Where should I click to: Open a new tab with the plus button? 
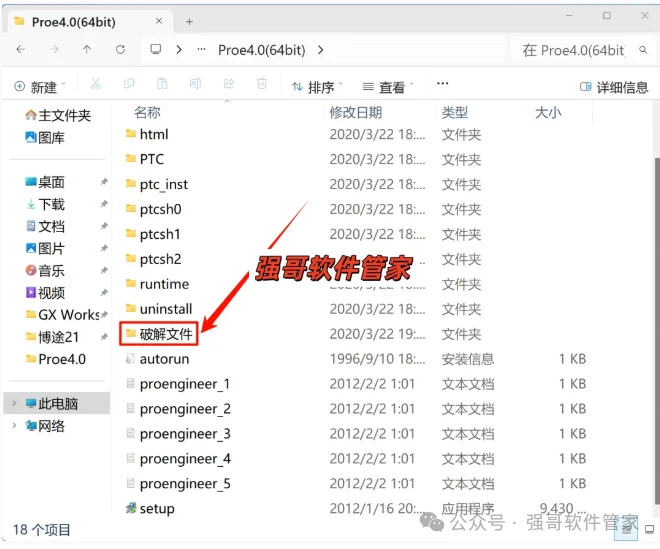189,22
